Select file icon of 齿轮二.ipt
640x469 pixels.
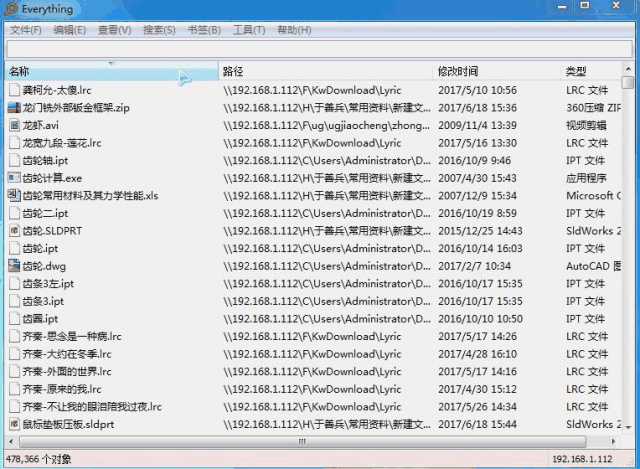[x=14, y=213]
